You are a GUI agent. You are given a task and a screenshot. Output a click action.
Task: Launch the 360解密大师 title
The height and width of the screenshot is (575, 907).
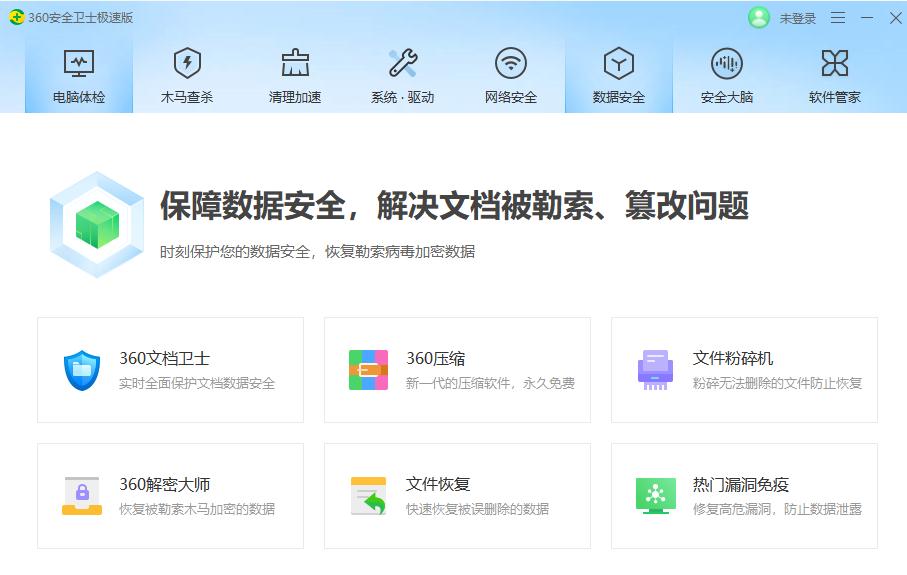164,484
